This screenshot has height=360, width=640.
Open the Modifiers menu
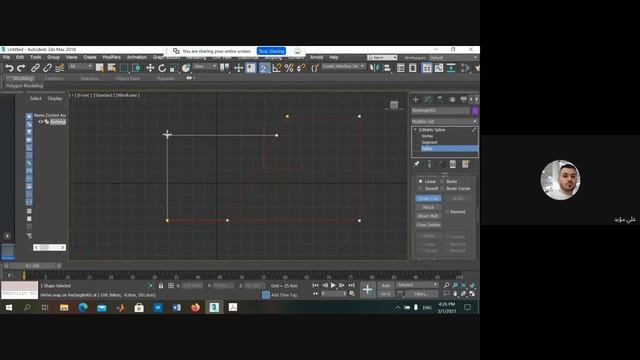pyautogui.click(x=111, y=57)
